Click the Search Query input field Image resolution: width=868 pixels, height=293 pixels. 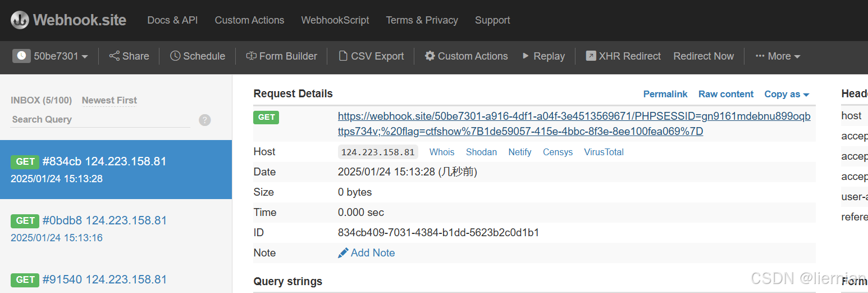(100, 120)
